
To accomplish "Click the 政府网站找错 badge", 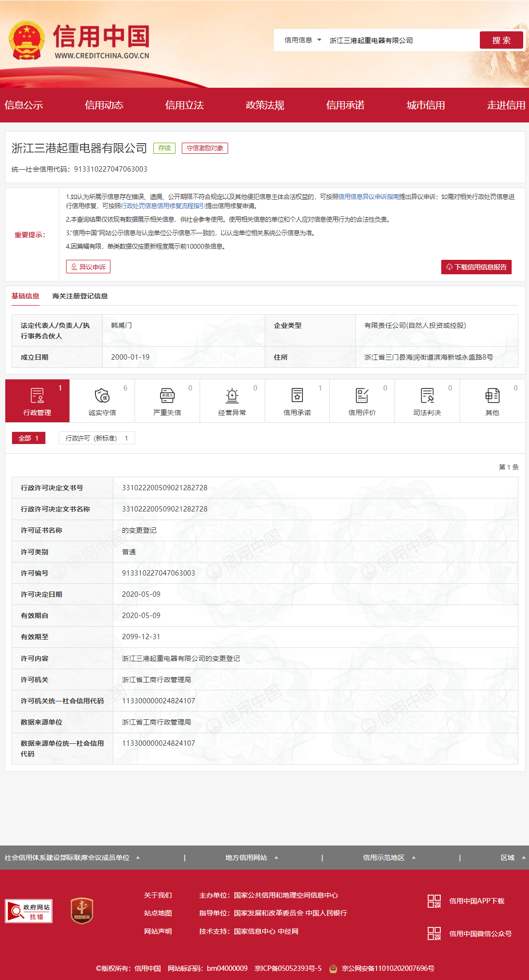I will [29, 911].
